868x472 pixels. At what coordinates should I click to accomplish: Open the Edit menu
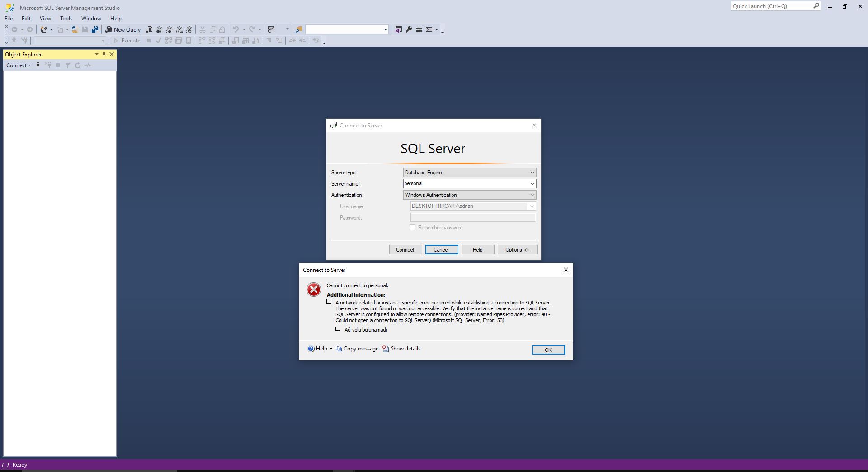tap(26, 19)
